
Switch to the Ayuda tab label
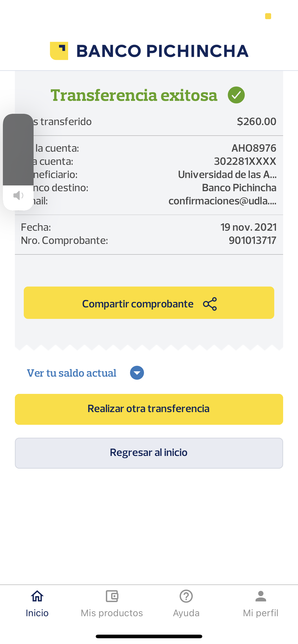(x=186, y=613)
